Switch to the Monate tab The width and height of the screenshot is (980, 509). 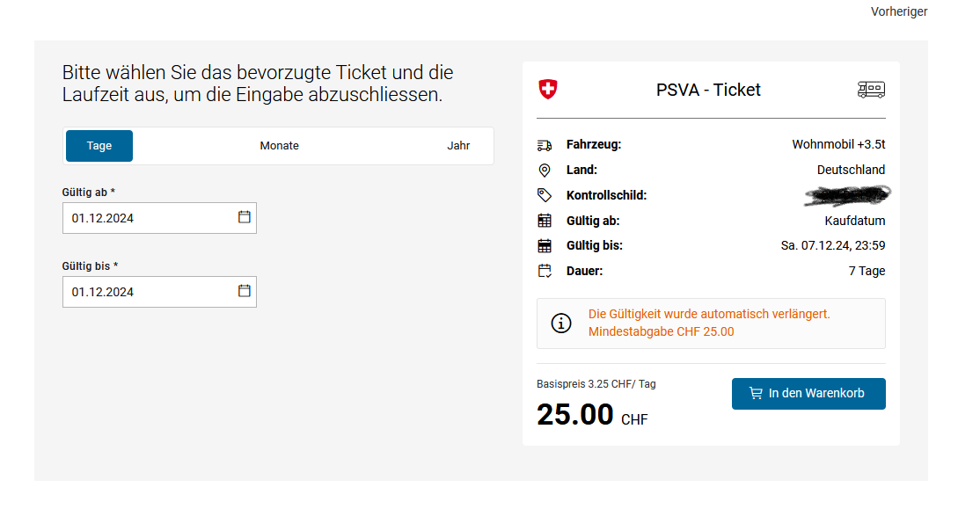click(x=280, y=146)
